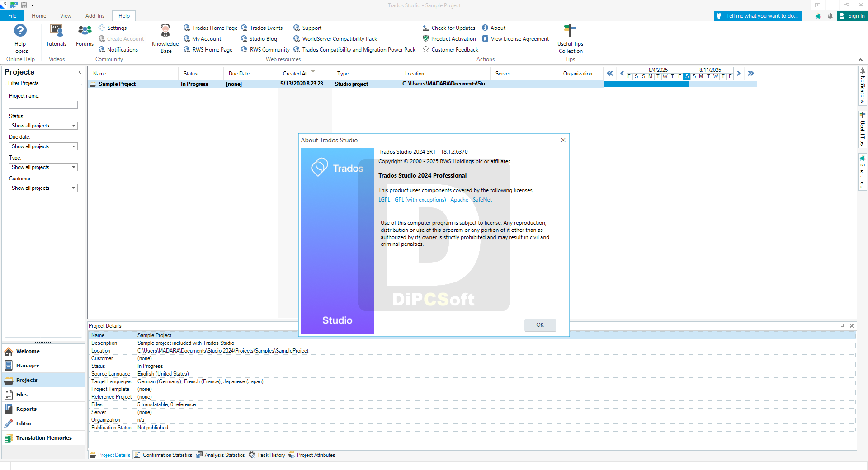Open quick access toolbar customize dropdown

[33, 5]
